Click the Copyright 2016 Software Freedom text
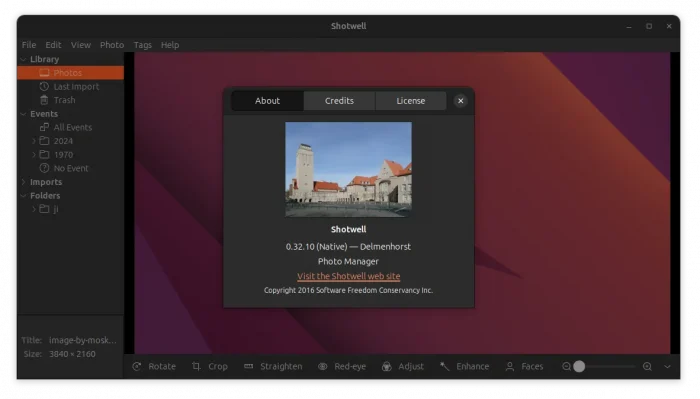The image size is (700, 399). (x=349, y=291)
